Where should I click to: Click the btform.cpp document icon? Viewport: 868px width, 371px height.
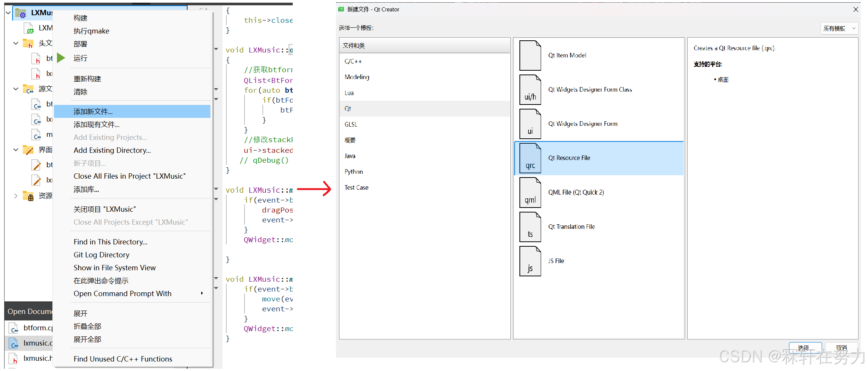[x=14, y=328]
